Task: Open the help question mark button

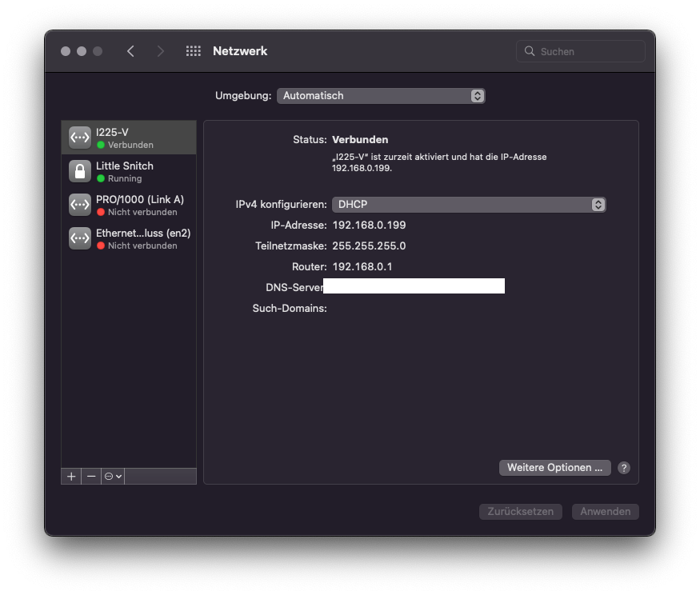Action: (624, 468)
